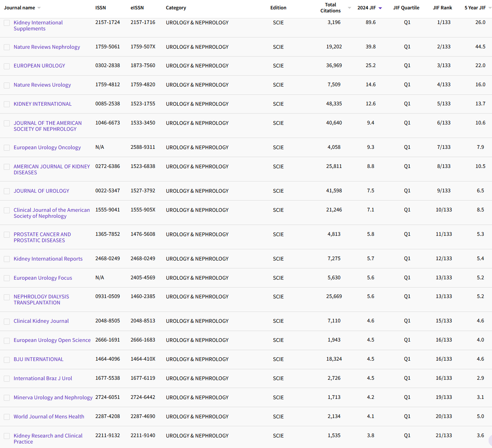Select the checkbox for World Journal of Mens Health
492x448 pixels.
[x=7, y=417]
